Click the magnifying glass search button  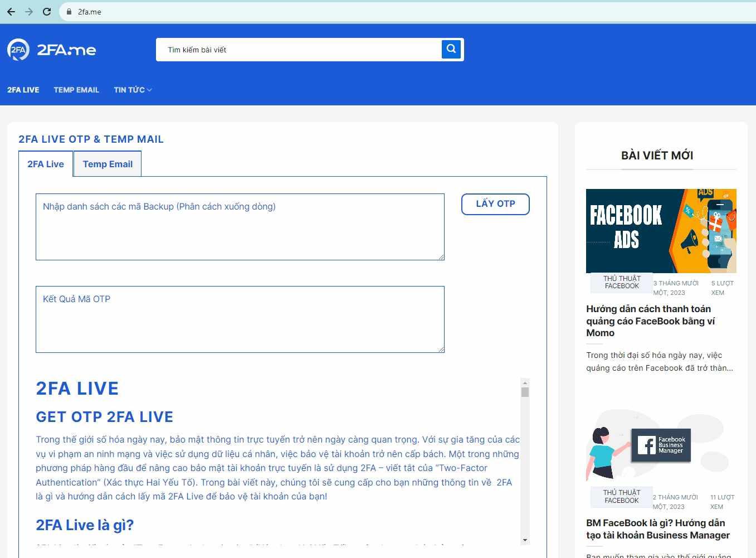(451, 49)
